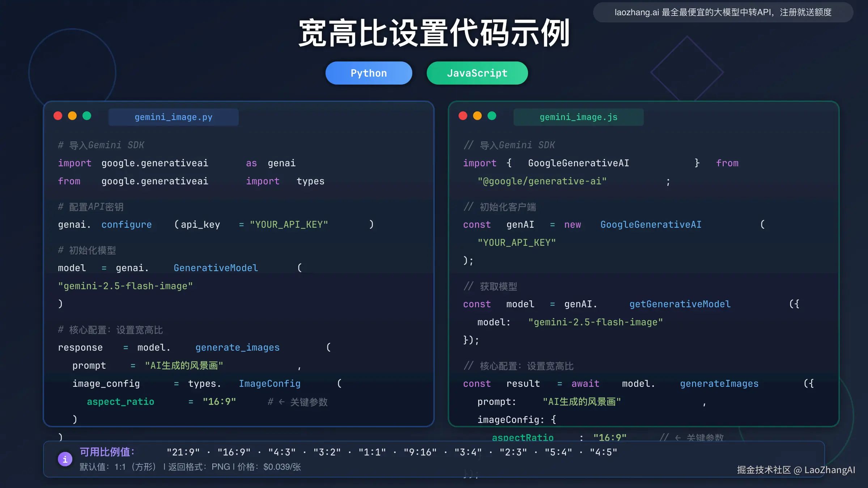The image size is (868, 488).
Task: Open the gemini_image.js file tab
Action: coord(578,117)
